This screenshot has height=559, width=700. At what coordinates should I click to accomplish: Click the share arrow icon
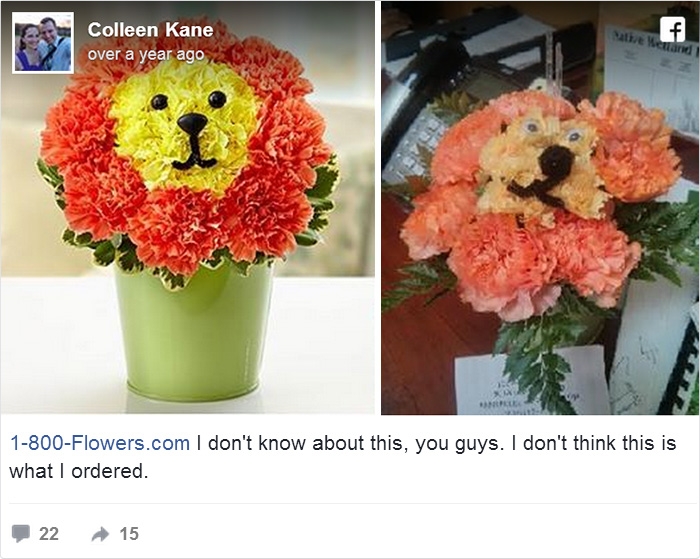(100, 534)
